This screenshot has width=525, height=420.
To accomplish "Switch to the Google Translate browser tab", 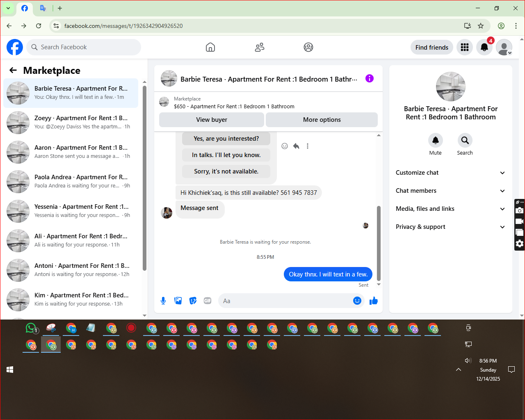I will (43, 8).
